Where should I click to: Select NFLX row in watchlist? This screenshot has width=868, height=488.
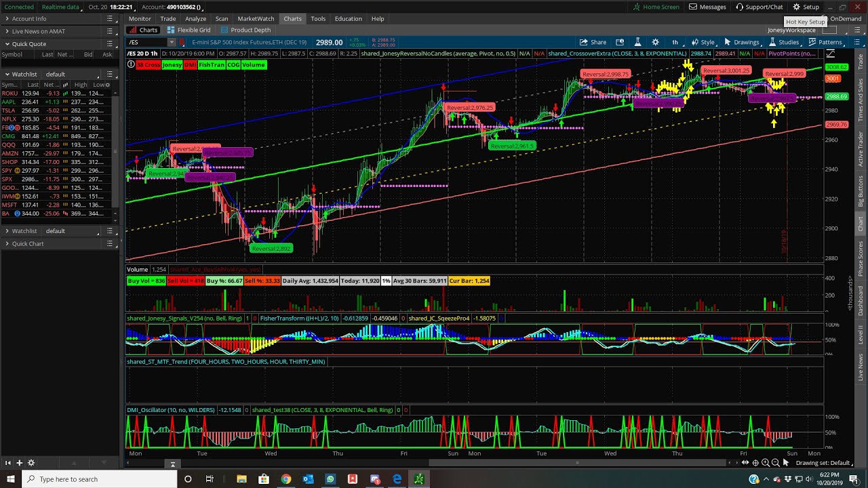[x=57, y=119]
